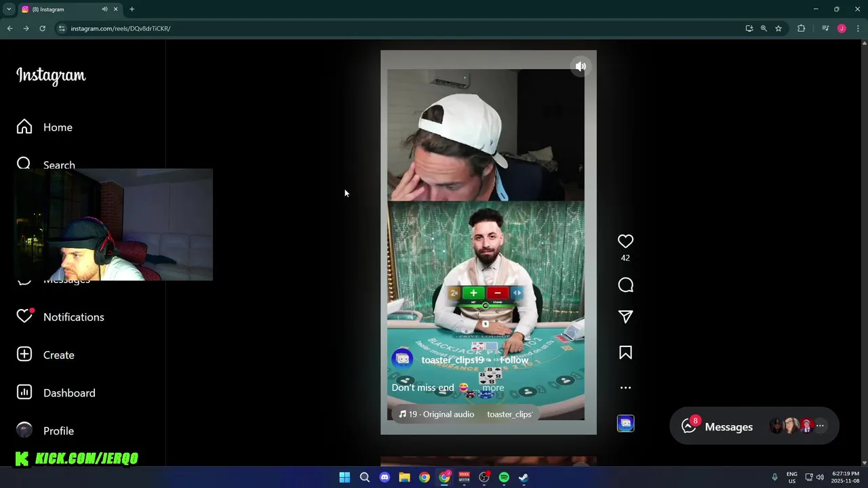This screenshot has width=868, height=488.
Task: Share the reel with the paper plane icon
Action: point(625,317)
